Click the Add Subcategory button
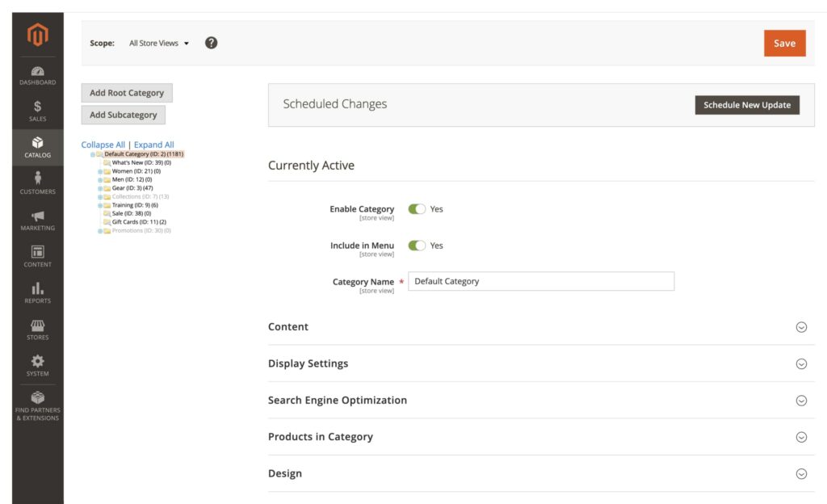The height and width of the screenshot is (504, 827). [123, 115]
